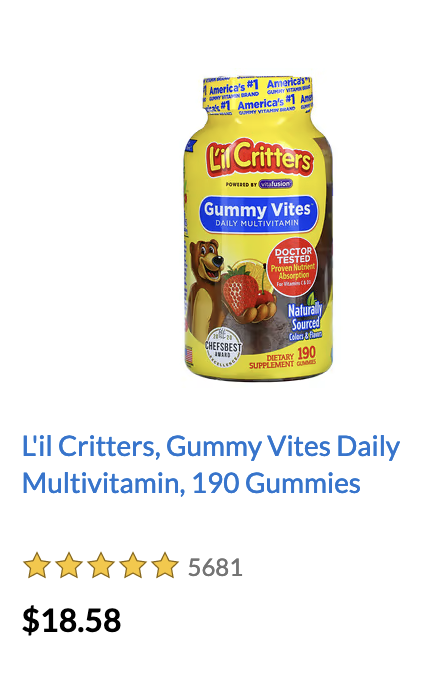Click the blue Gummy Vites label on bottle
Screen dimensions: 430x686
click(x=258, y=214)
